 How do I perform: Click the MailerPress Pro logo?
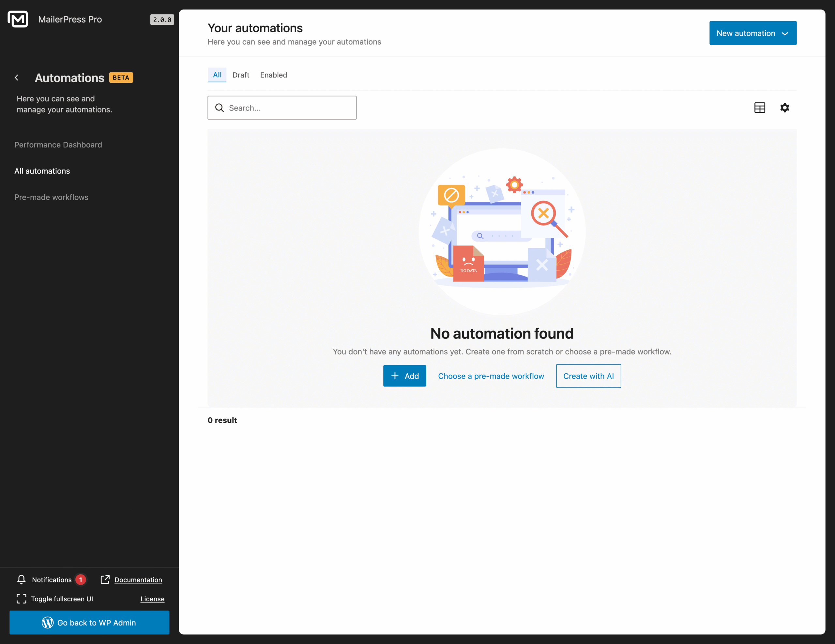click(x=18, y=19)
